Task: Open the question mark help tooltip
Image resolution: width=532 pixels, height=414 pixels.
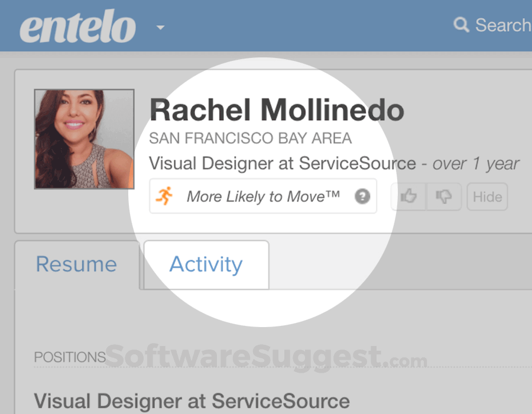Action: point(362,196)
